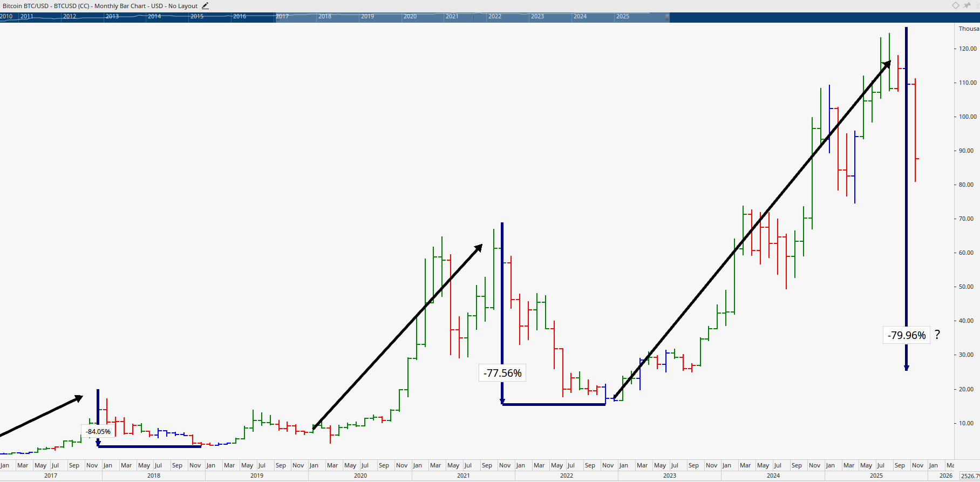Click the 2022 year label on the bottom axis
The image size is (980, 482).
click(567, 476)
